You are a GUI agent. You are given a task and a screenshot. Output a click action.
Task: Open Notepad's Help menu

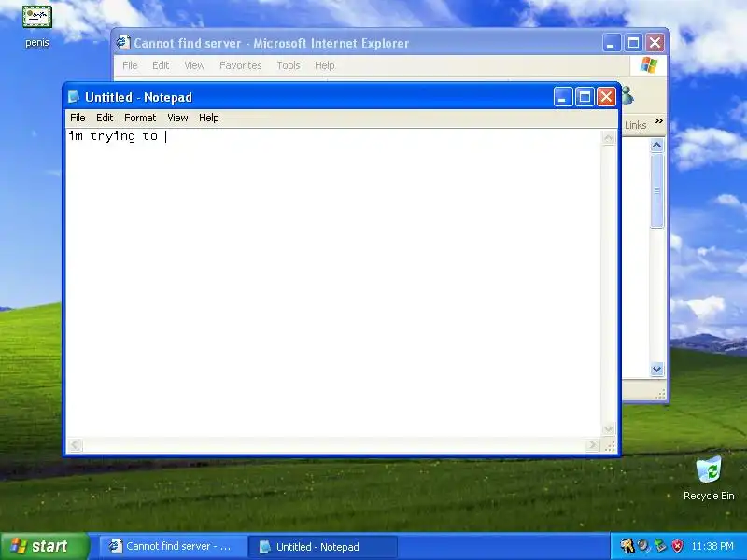coord(208,118)
